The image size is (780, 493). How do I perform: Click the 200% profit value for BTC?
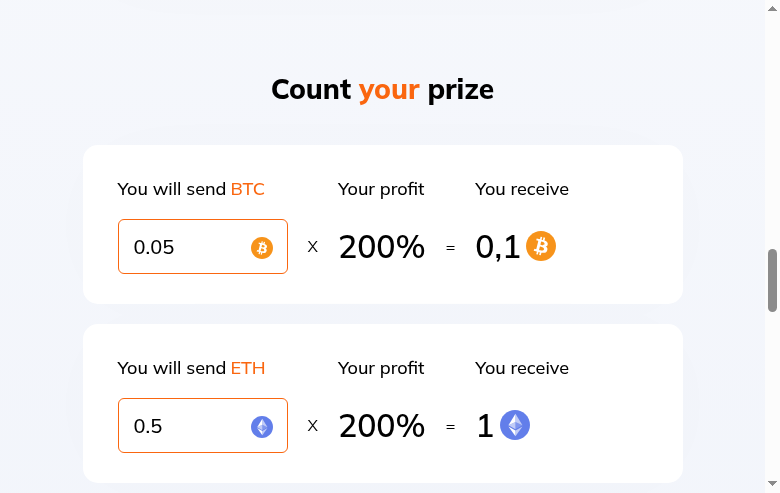(x=382, y=247)
